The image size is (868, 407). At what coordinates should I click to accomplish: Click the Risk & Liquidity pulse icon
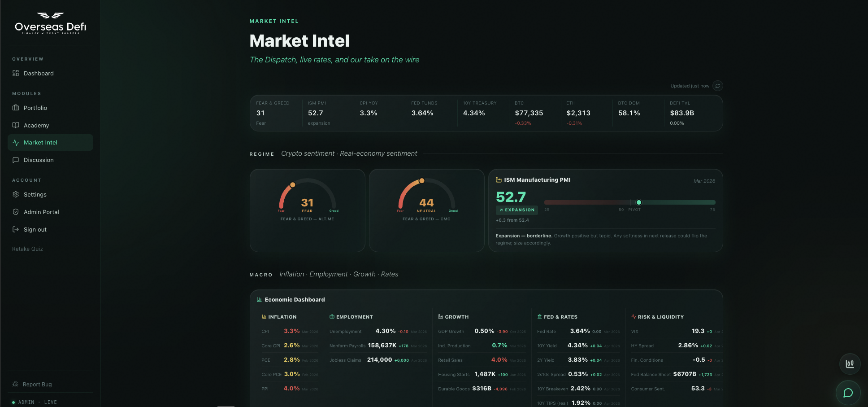click(x=634, y=317)
